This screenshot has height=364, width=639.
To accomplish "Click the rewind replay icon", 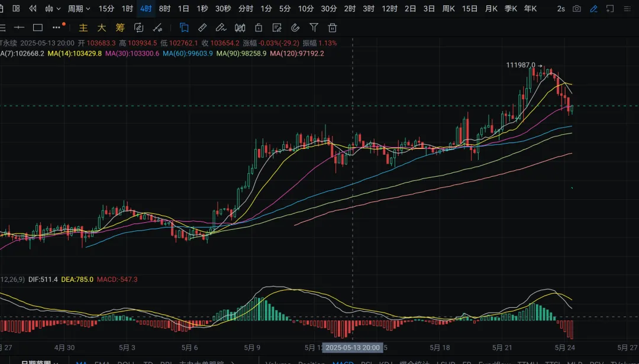I will [33, 9].
